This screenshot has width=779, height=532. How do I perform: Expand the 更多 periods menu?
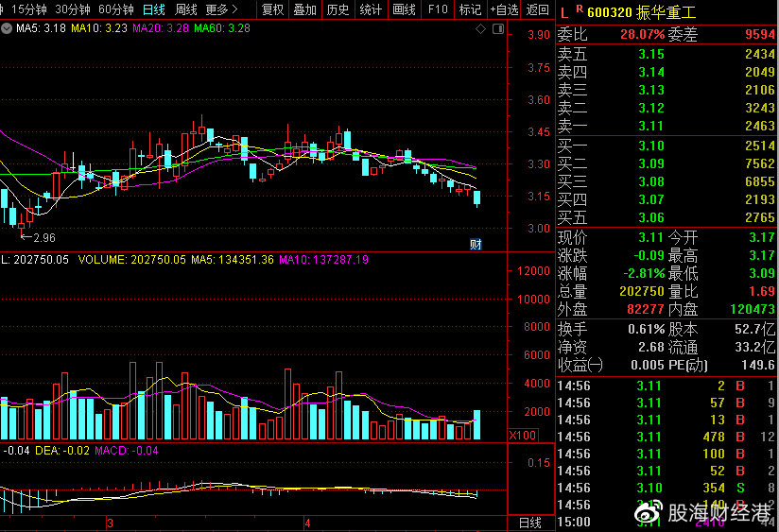point(221,9)
